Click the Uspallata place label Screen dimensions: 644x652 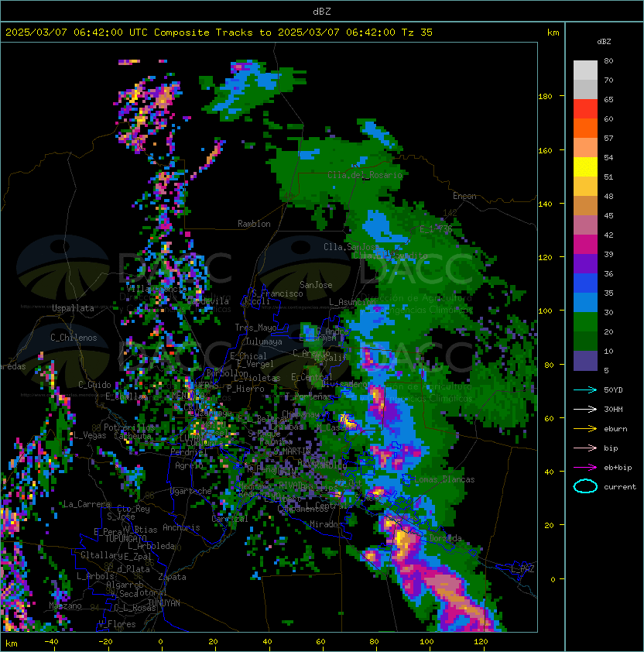click(x=73, y=308)
